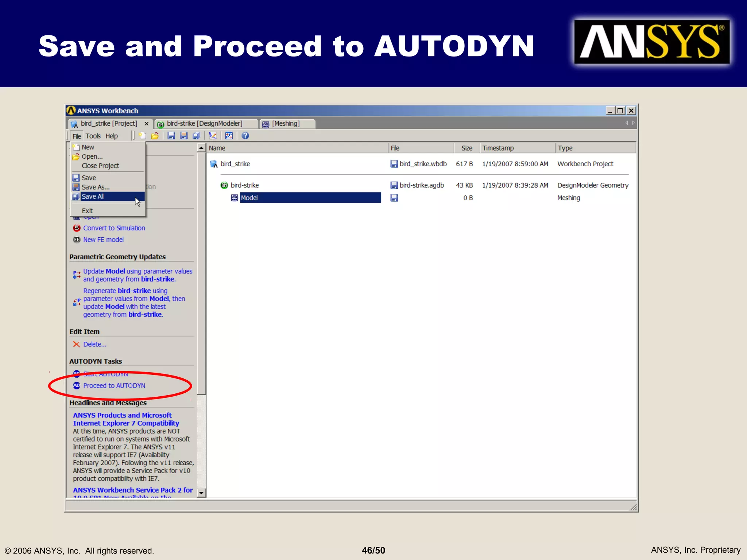Open the Tools menu
This screenshot has width=747, height=560.
click(x=93, y=136)
